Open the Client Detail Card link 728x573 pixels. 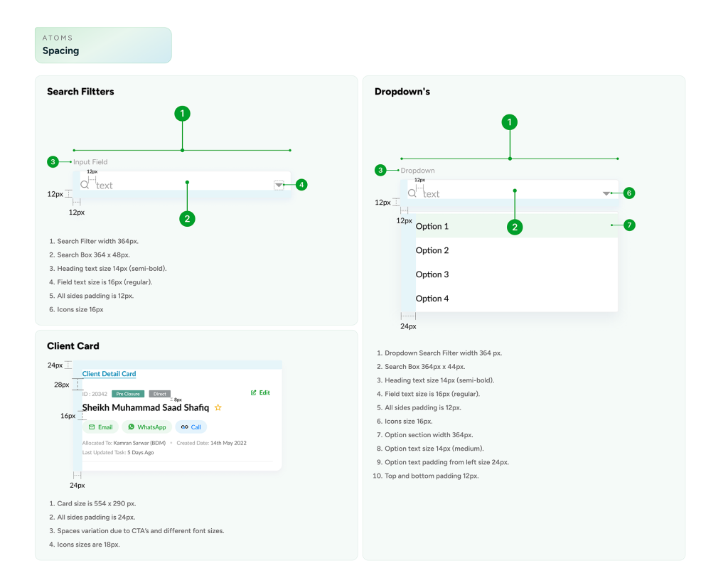(109, 374)
